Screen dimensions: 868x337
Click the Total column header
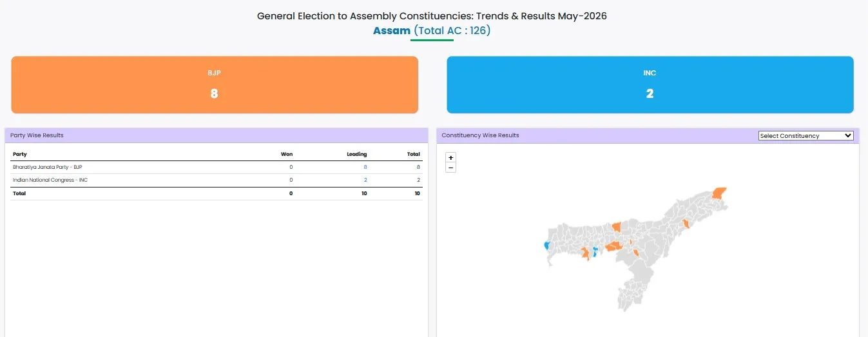414,154
